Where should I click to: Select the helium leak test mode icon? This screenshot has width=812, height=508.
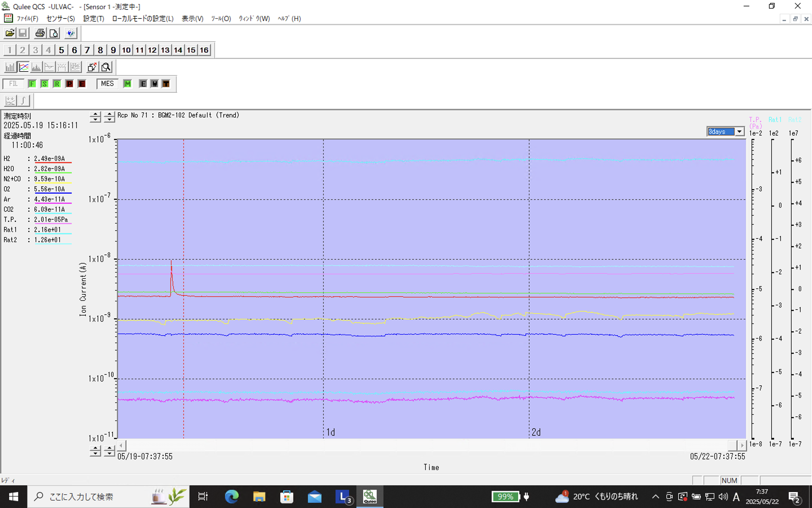click(x=75, y=67)
